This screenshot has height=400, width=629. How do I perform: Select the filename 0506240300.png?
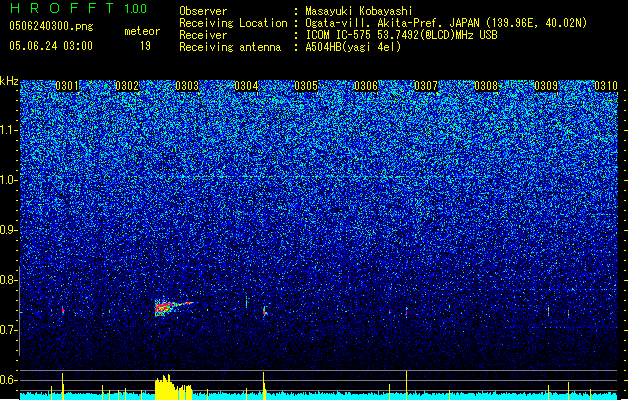pyautogui.click(x=51, y=26)
